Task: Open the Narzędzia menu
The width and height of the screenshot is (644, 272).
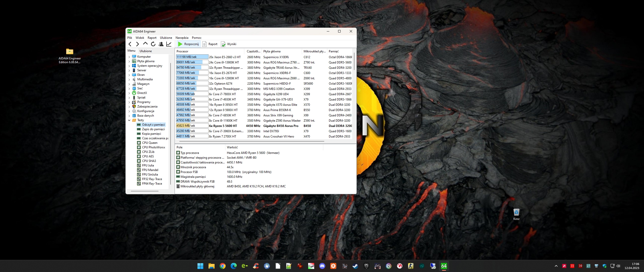Action: tap(182, 38)
